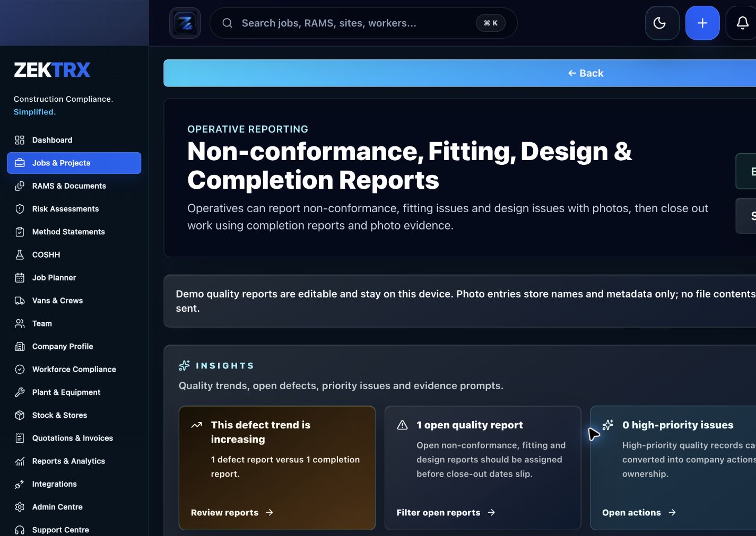Viewport: 756px width, 536px height.
Task: Toggle dark mode with the moon button
Action: 662,23
